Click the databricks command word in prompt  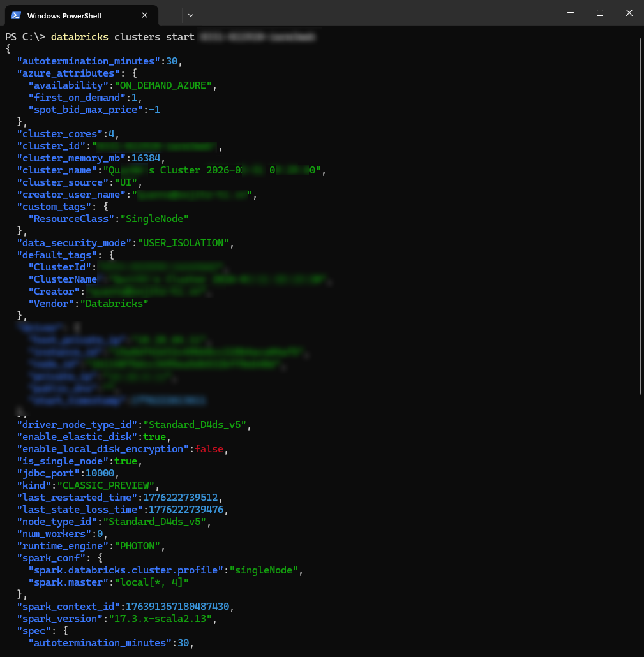pyautogui.click(x=80, y=37)
